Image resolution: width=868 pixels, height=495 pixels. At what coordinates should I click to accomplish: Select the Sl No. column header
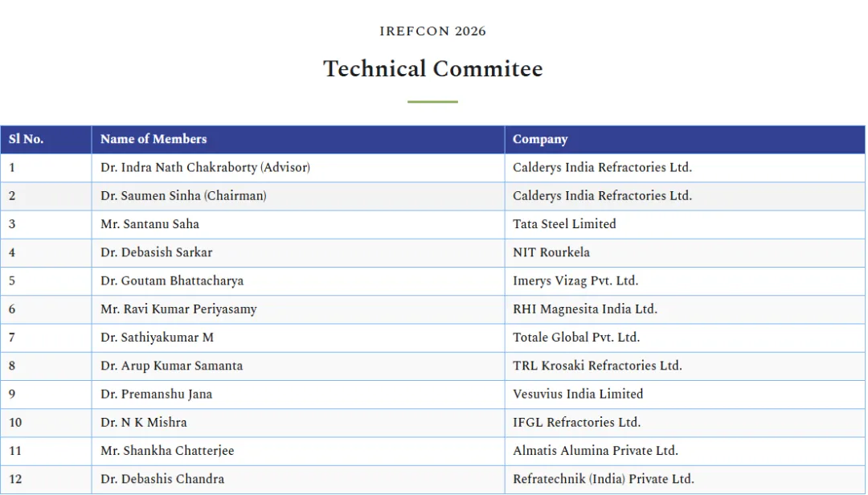click(27, 139)
